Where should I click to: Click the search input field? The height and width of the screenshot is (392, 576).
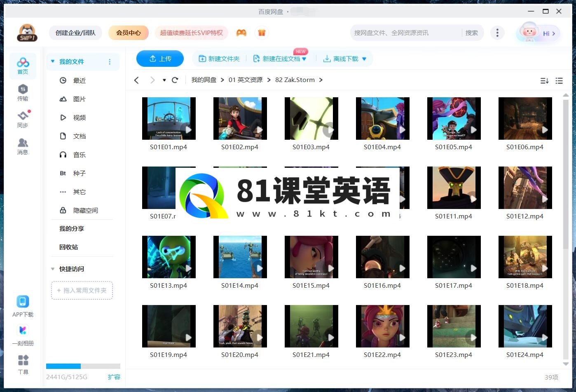(x=406, y=33)
